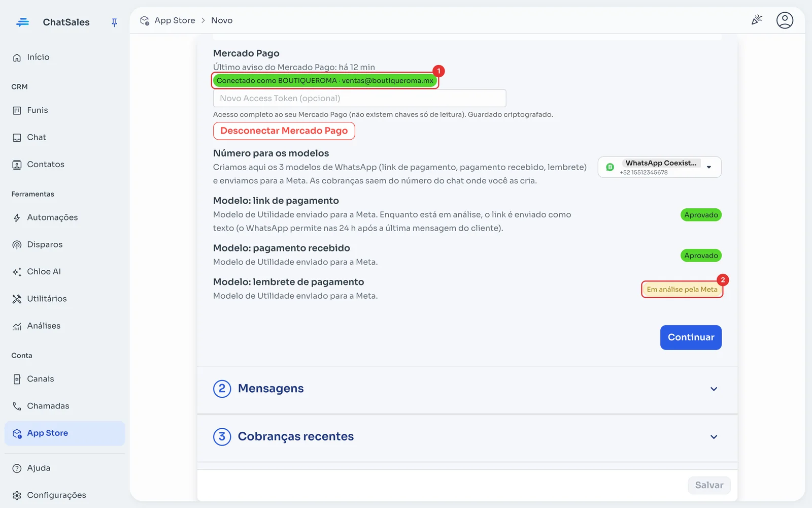Click the breadcrumb App Store icon
The width and height of the screenshot is (812, 508).
pyautogui.click(x=145, y=20)
